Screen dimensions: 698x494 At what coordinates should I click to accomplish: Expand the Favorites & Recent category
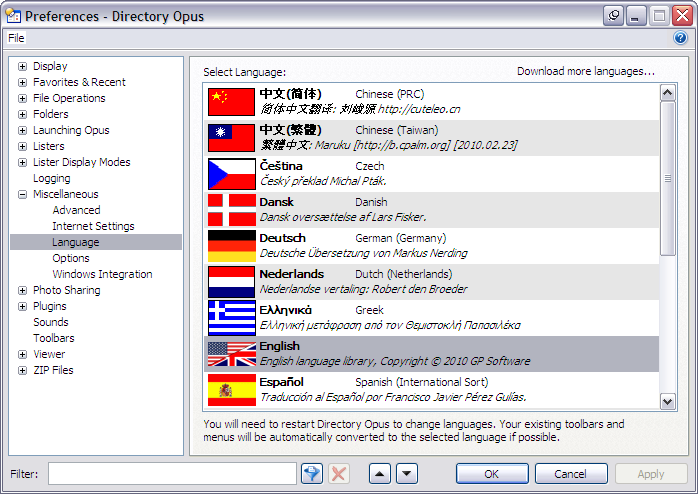pos(22,82)
